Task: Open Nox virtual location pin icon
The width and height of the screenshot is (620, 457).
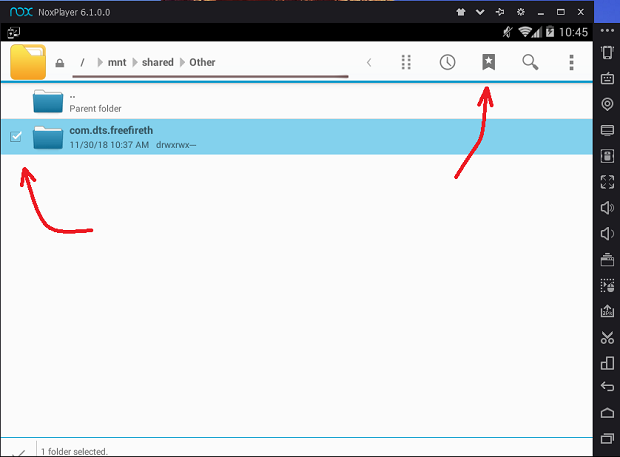Action: click(607, 104)
